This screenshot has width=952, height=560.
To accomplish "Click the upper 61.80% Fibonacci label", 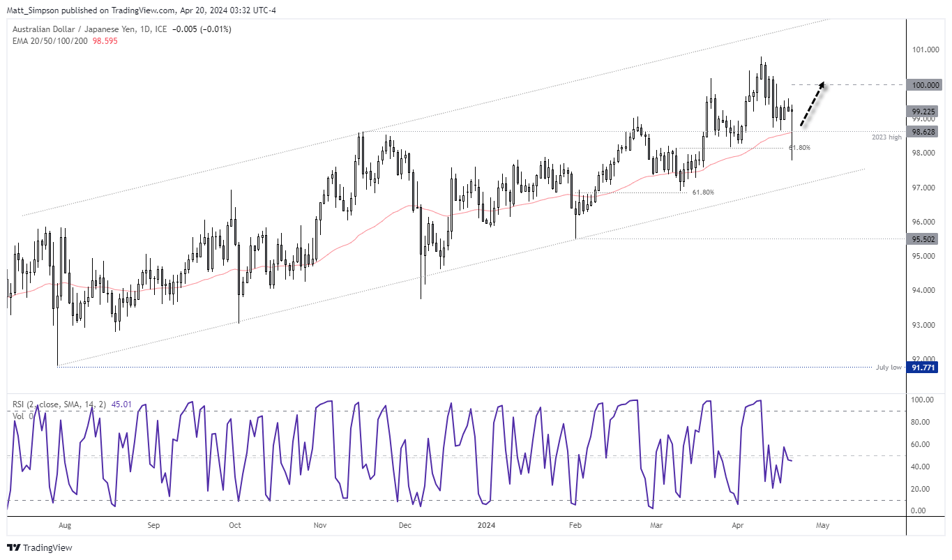I will click(799, 148).
